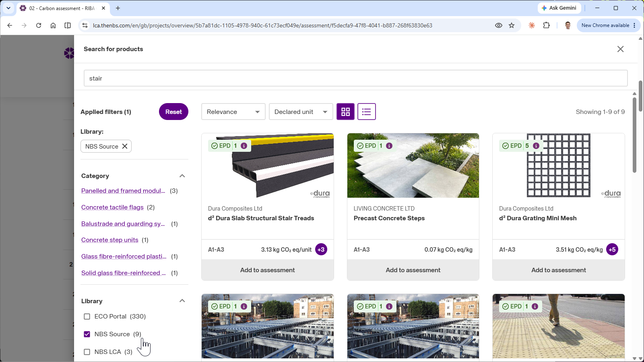644x362 pixels.
Task: Filter by Concrete step units category
Action: [x=110, y=240]
